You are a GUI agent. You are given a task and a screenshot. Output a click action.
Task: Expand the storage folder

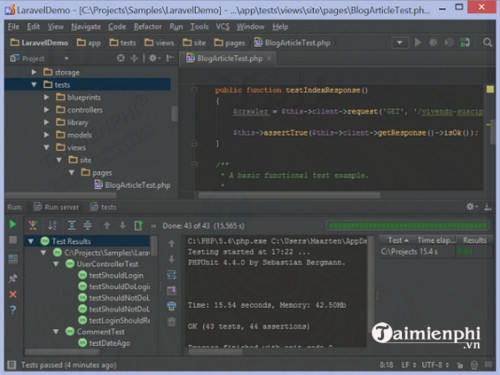click(34, 72)
